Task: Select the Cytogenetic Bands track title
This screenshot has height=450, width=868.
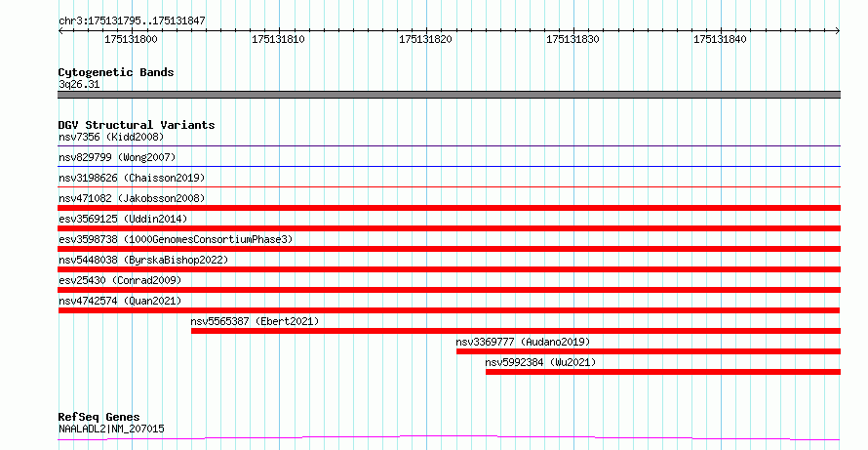Action: tap(116, 72)
